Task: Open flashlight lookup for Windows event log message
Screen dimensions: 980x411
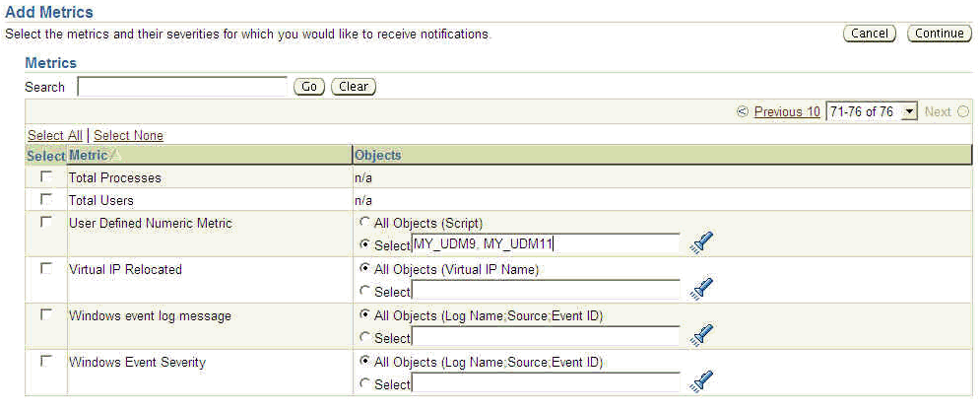Action: pyautogui.click(x=702, y=335)
